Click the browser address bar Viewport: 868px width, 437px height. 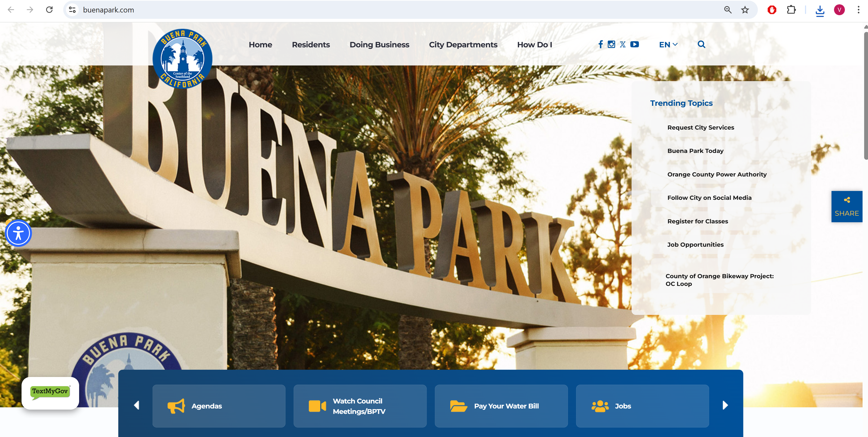coord(371,10)
